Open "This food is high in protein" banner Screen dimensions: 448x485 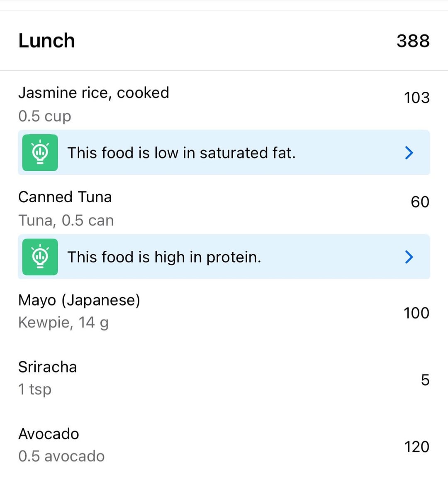164,257
